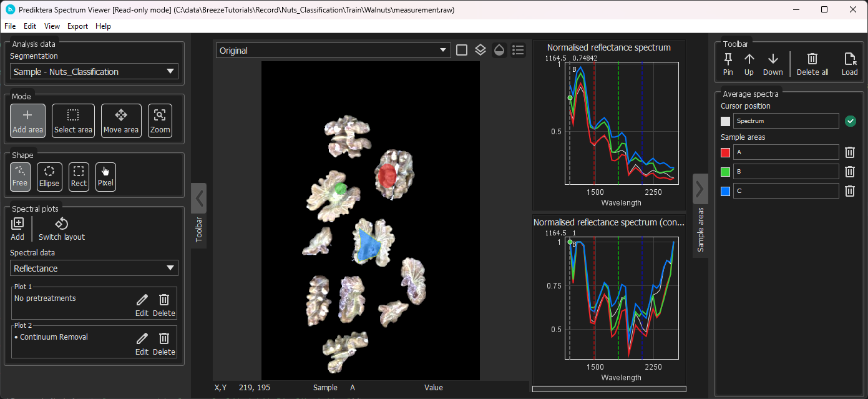868x399 pixels.
Task: Click Switch layout icon
Action: click(61, 229)
